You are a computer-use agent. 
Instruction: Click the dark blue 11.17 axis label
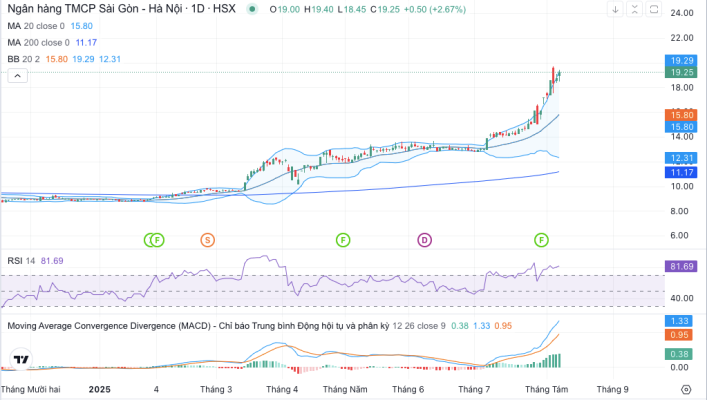click(x=681, y=172)
